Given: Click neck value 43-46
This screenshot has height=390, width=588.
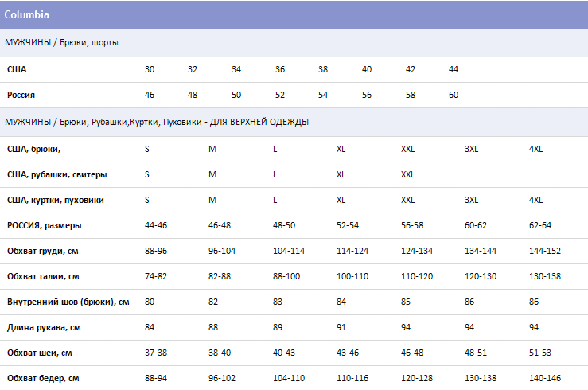Looking at the screenshot, I should 348,353.
